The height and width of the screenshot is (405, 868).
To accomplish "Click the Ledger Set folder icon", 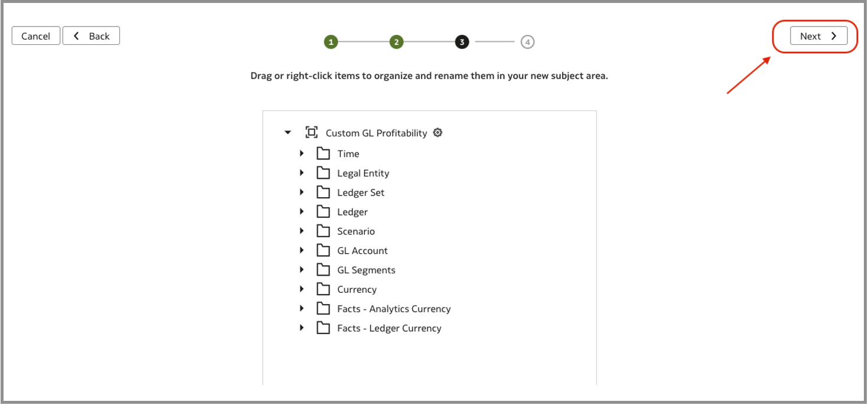I will pos(323,192).
